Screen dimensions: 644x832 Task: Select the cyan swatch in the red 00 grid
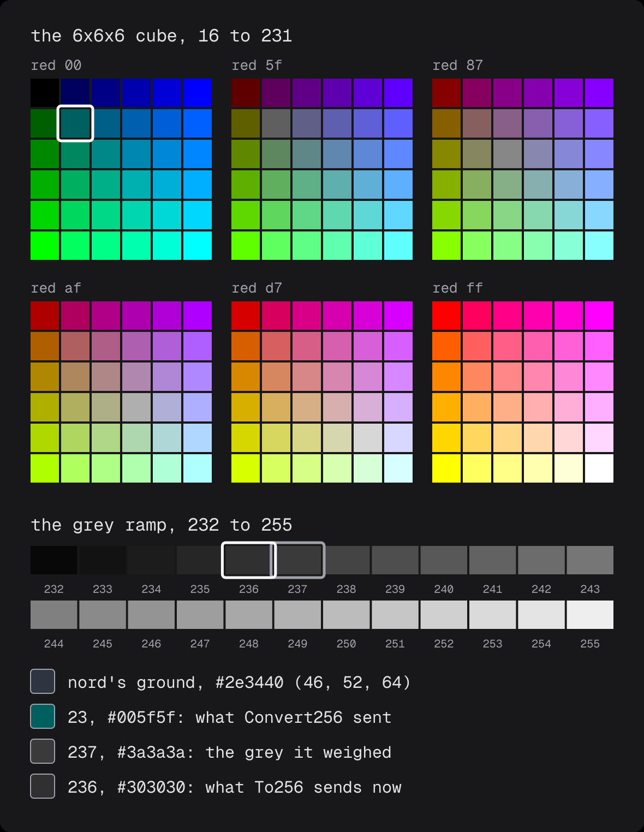(198, 246)
